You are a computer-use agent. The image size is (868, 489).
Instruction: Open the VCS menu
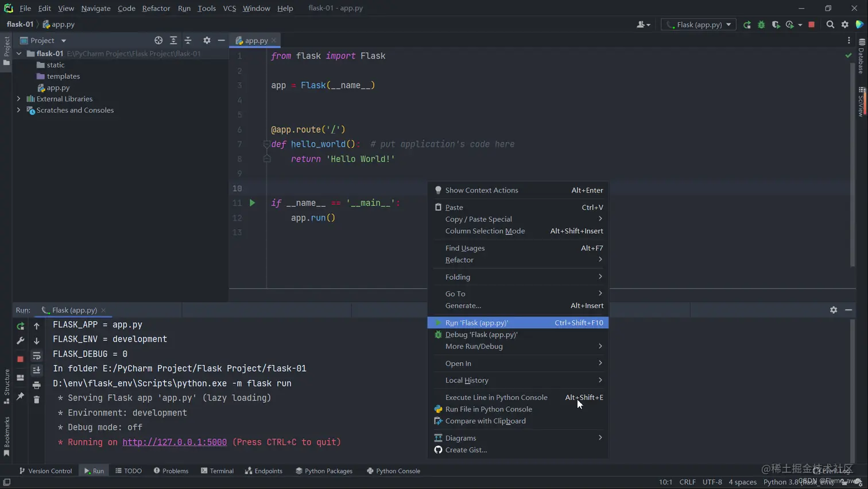coord(230,8)
